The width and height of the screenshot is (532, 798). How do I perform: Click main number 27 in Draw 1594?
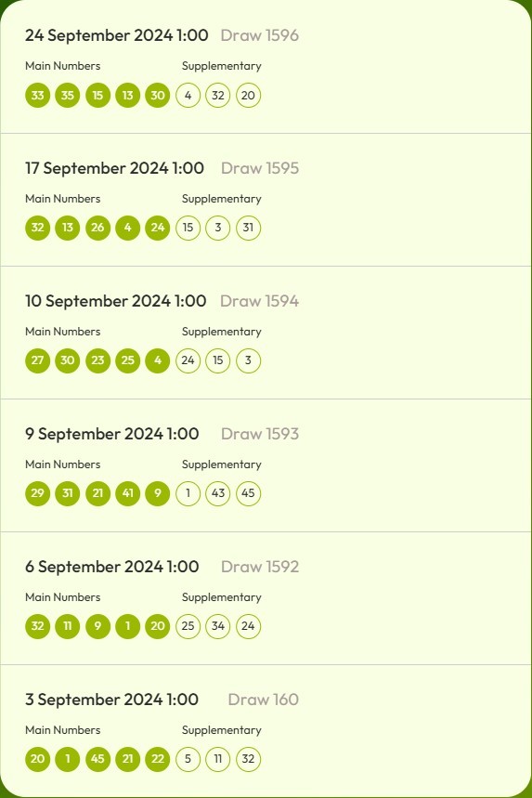click(x=38, y=360)
